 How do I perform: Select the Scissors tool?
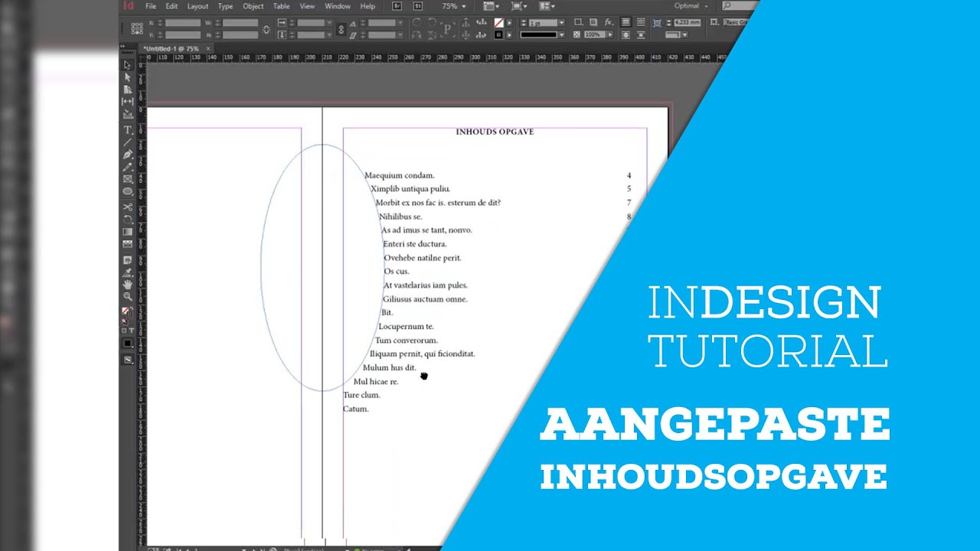(x=128, y=207)
